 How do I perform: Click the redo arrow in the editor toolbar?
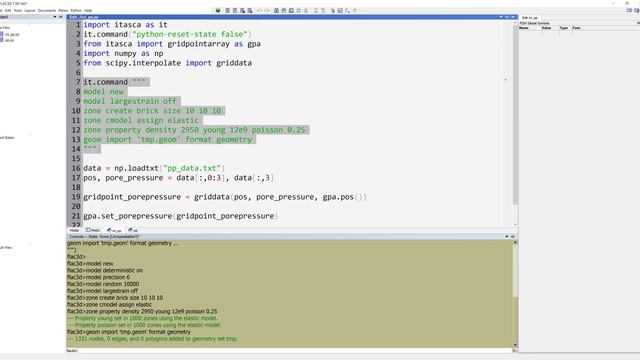pyautogui.click(x=267, y=11)
